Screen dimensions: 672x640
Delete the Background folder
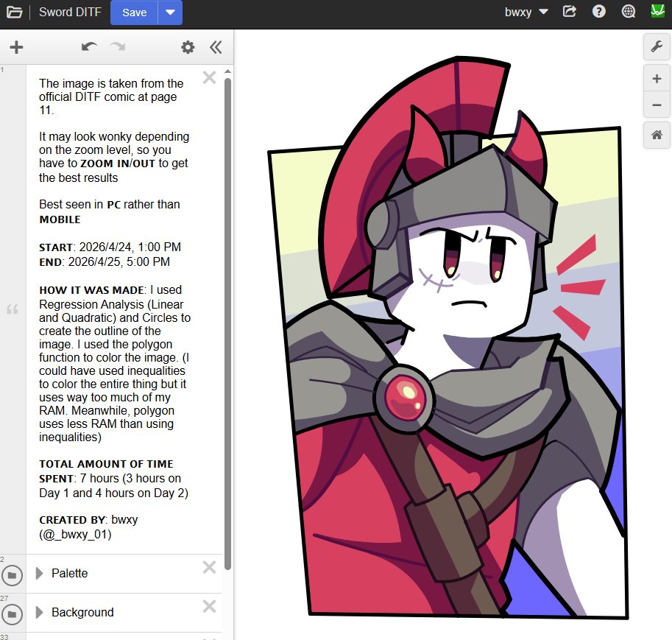pos(209,607)
